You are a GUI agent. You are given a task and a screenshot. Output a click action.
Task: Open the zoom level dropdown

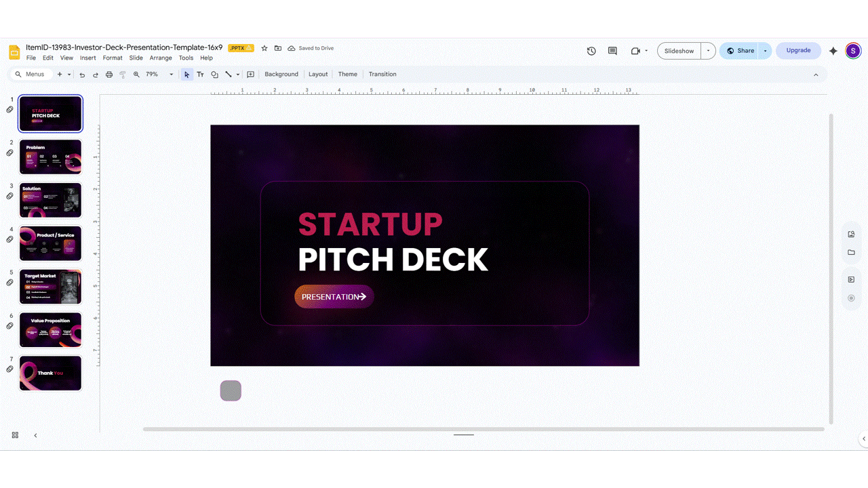click(x=170, y=74)
